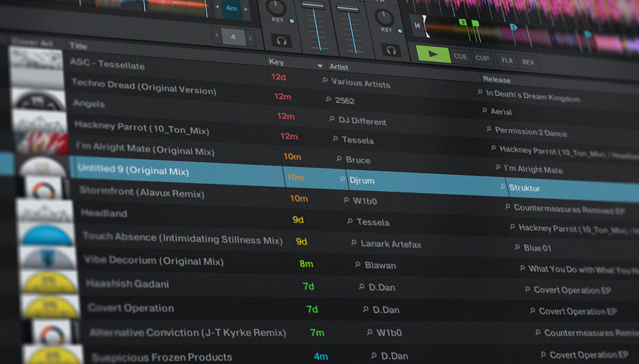Open the Key column sort dropdown arrow
Screen dimensions: 639x364
coord(320,65)
